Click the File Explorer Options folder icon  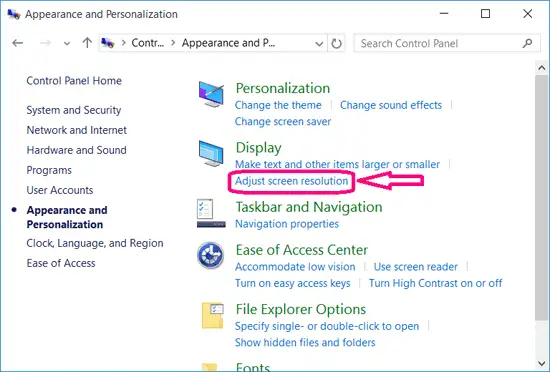[212, 316]
